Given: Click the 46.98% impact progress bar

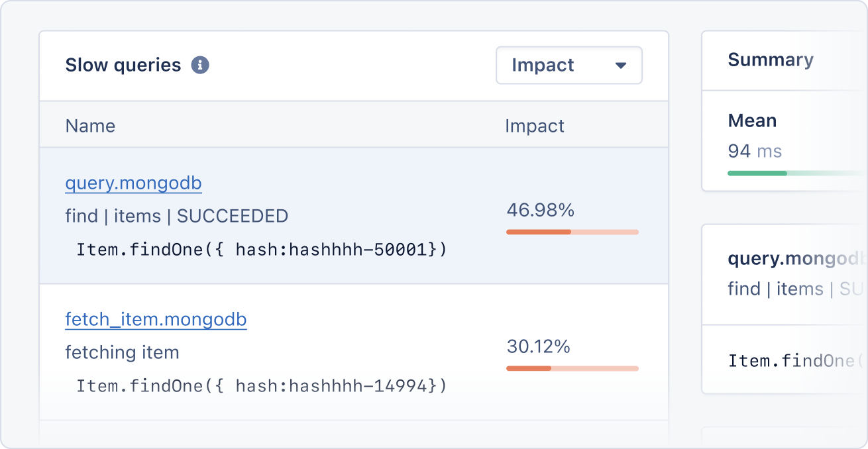Looking at the screenshot, I should [572, 232].
